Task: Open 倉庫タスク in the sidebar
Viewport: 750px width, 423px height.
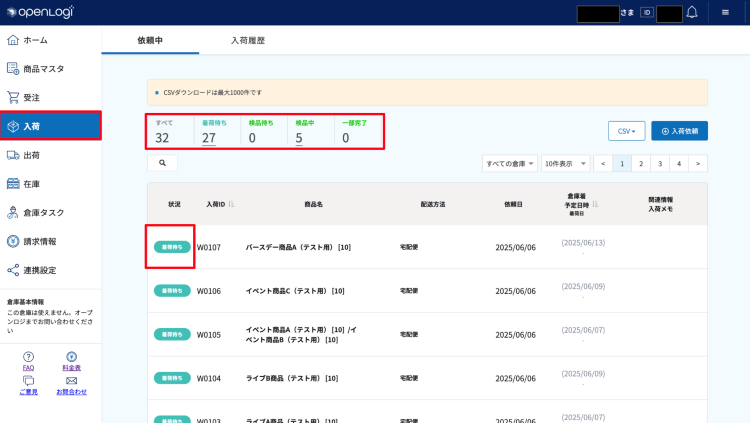Action: click(50, 213)
